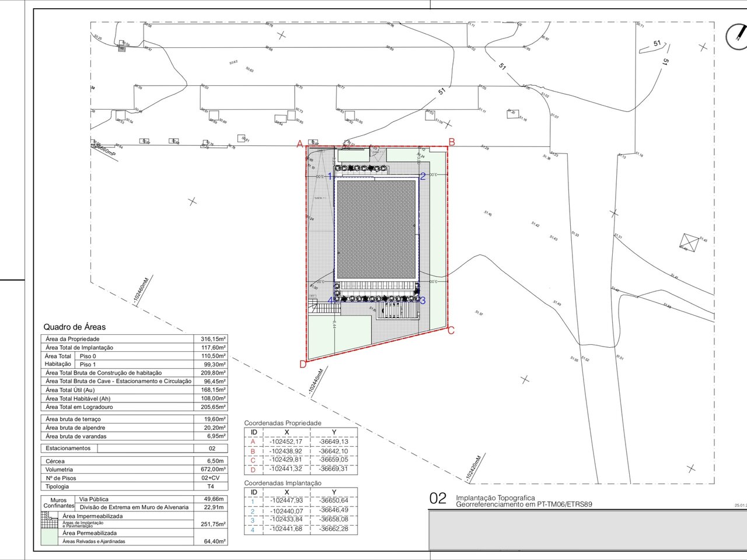
Task: Select red property vertex label B
Action: tap(452, 142)
